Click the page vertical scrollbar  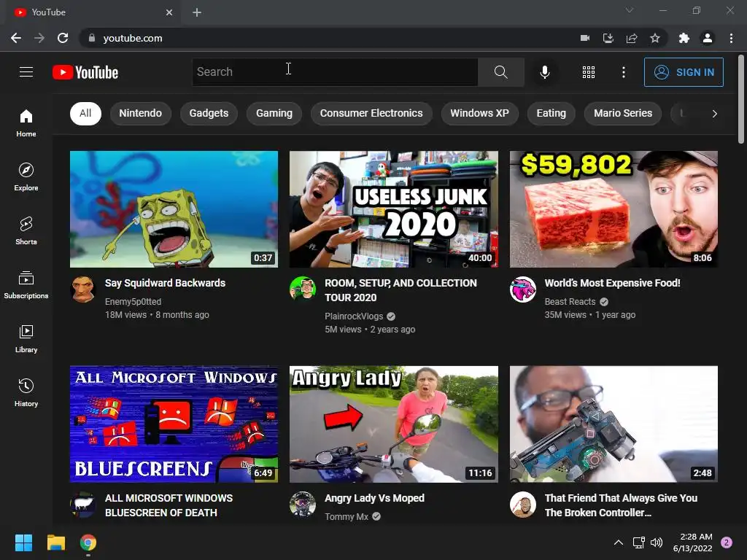click(741, 99)
